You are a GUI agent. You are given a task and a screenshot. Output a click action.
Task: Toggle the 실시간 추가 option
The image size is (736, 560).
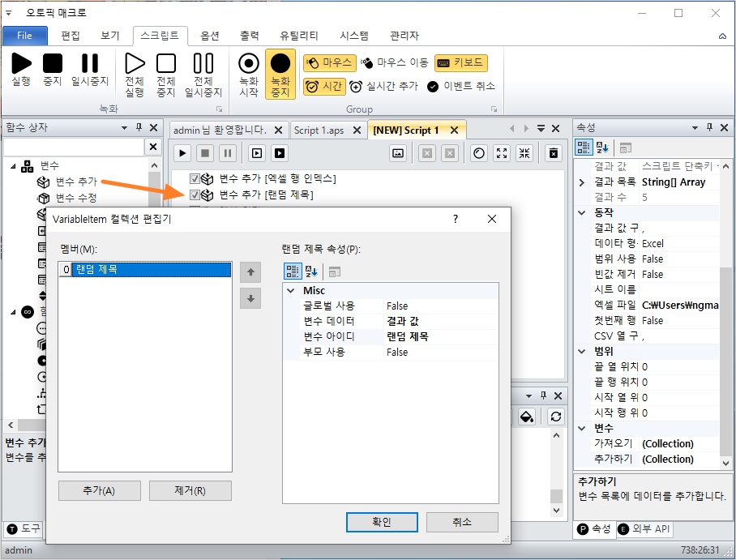coord(383,87)
